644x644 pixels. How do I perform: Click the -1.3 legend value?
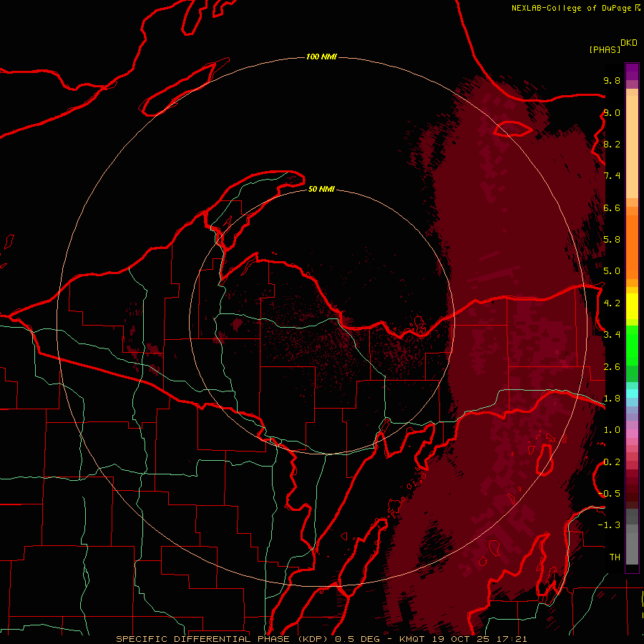609,525
